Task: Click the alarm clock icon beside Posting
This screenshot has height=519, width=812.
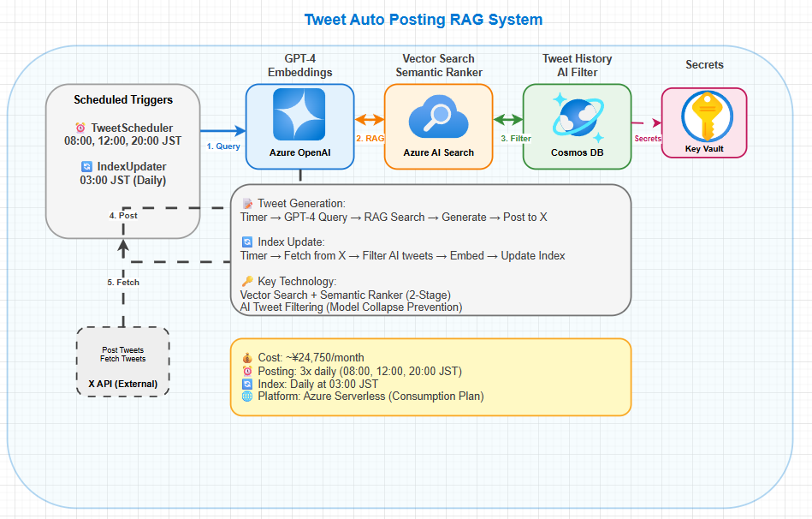Action: coord(247,371)
